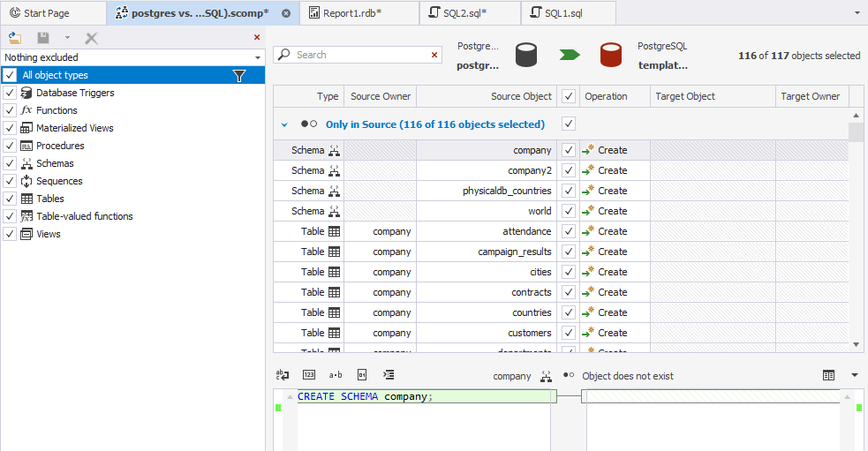The height and width of the screenshot is (451, 868).
Task: Open the diff layout options dropdown arrow
Action: tap(855, 375)
